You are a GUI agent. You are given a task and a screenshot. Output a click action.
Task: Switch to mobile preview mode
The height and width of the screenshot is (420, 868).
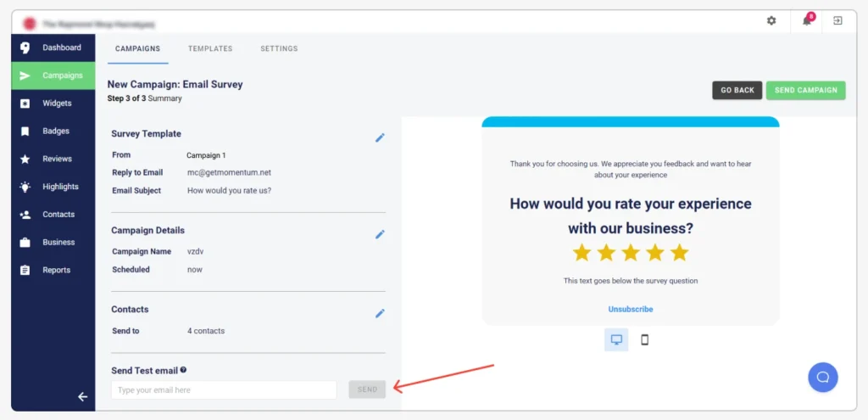click(644, 339)
